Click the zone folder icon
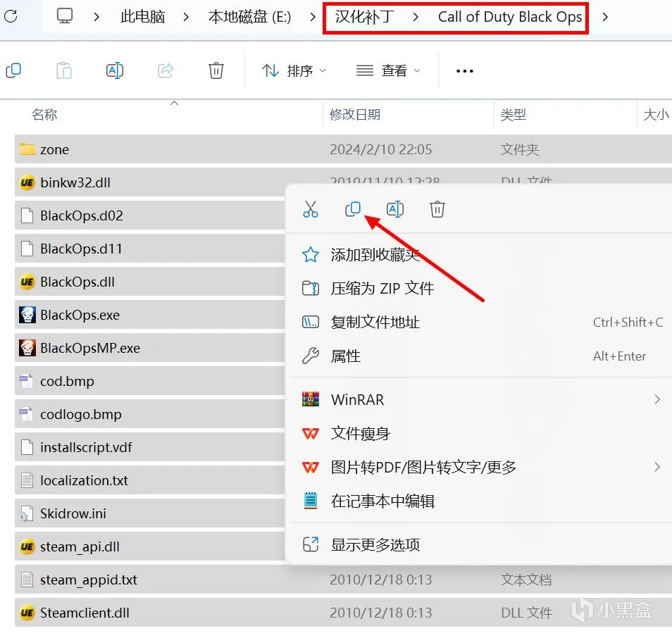 pos(27,149)
